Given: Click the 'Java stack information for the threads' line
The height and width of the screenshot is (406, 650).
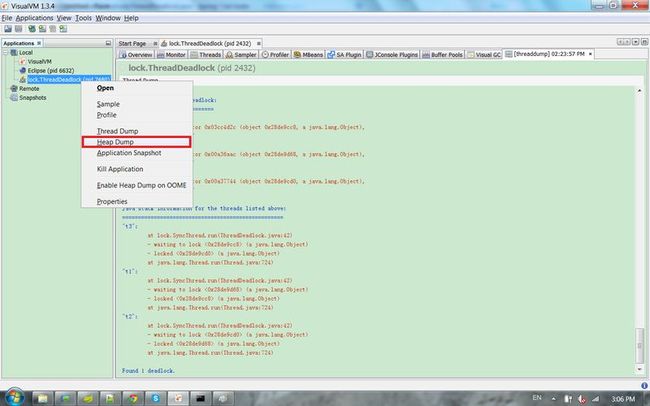Looking at the screenshot, I should click(204, 208).
